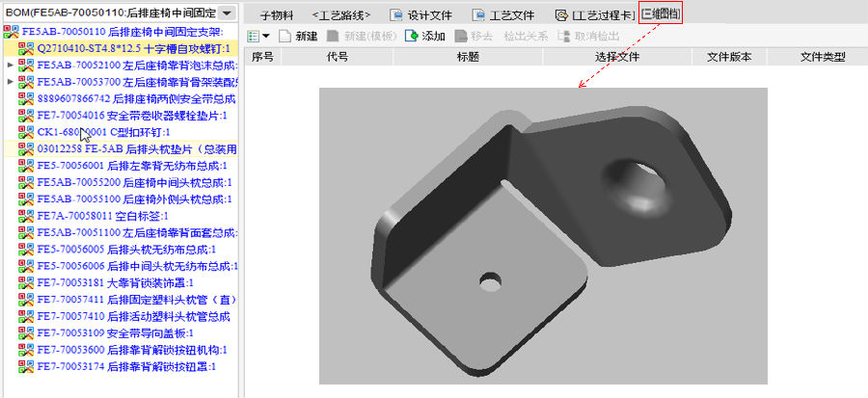Click the add icon beside 添加
This screenshot has height=398, width=868.
pos(411,37)
